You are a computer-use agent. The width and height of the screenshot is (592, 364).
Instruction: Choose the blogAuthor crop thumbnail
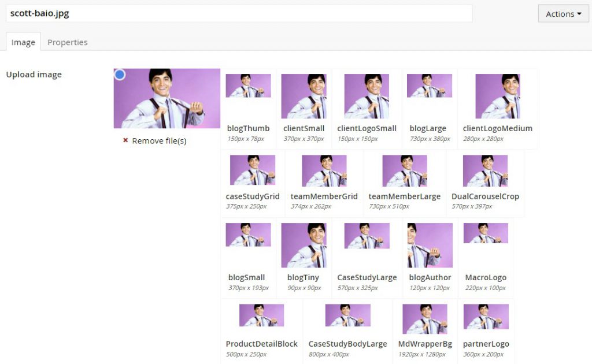click(x=430, y=245)
